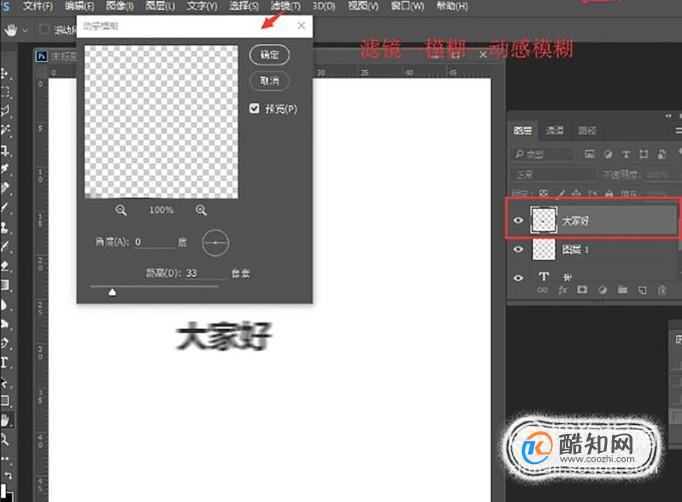Screen dimensions: 682x502
Task: Select the Brush tool
Action: (x=5, y=207)
